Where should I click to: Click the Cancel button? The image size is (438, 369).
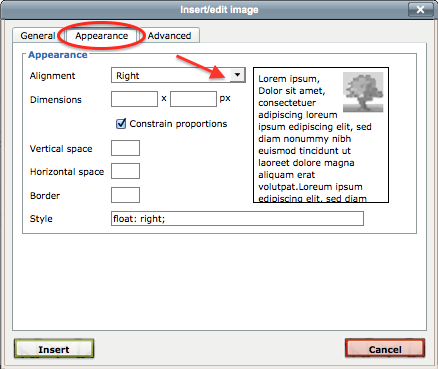pyautogui.click(x=385, y=349)
